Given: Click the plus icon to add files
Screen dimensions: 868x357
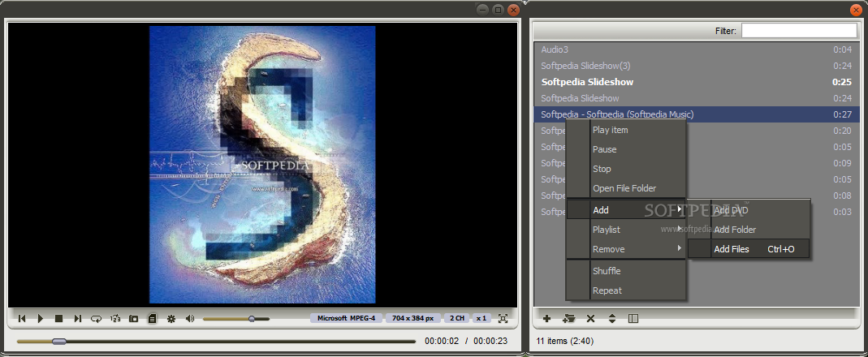Looking at the screenshot, I should click(x=547, y=318).
